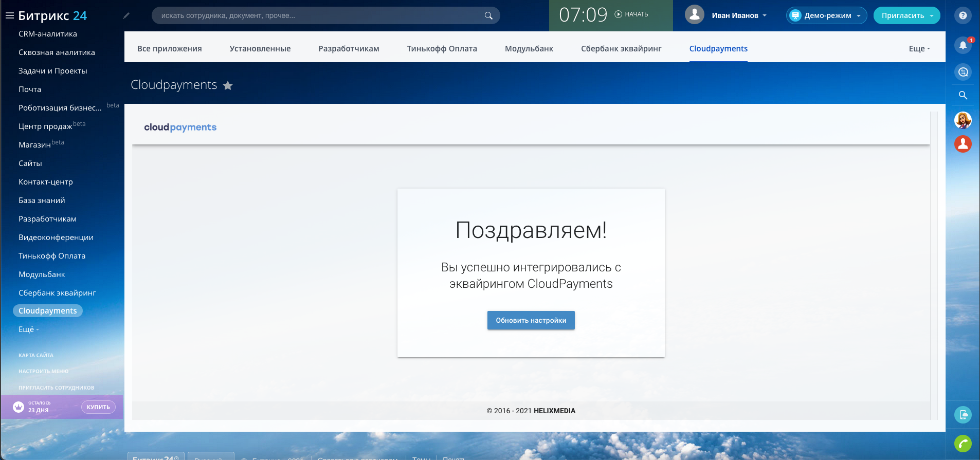Viewport: 980px width, 460px height.
Task: Open the red contact avatar
Action: click(x=963, y=144)
